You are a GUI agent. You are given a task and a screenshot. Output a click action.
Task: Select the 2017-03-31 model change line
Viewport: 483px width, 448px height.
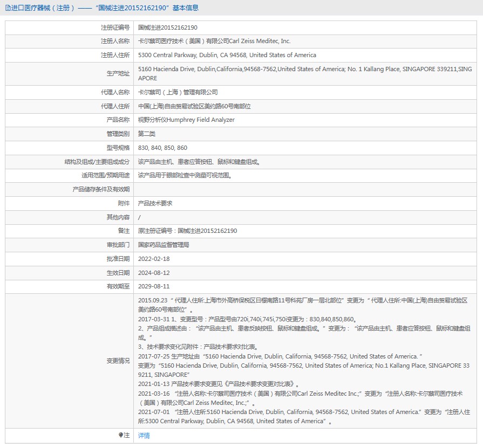tap(247, 319)
